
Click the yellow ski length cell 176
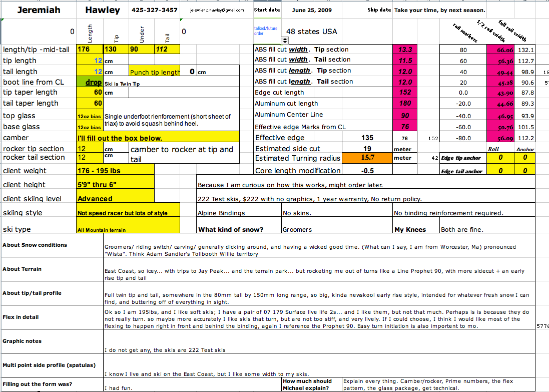(89, 49)
